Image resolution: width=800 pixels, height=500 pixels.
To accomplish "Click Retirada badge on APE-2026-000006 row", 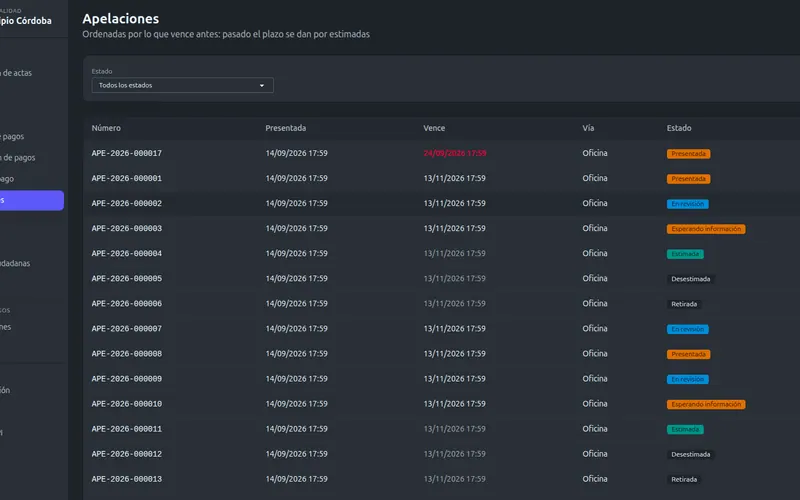I will [684, 304].
